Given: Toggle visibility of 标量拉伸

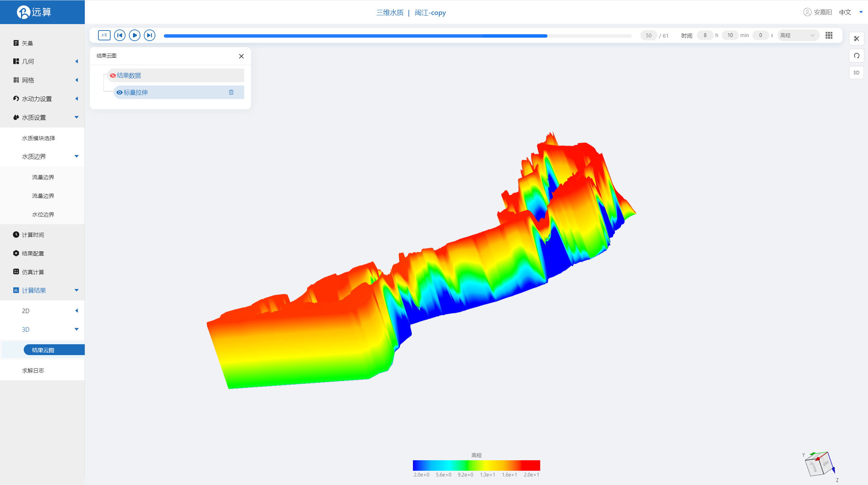Looking at the screenshot, I should click(x=119, y=92).
